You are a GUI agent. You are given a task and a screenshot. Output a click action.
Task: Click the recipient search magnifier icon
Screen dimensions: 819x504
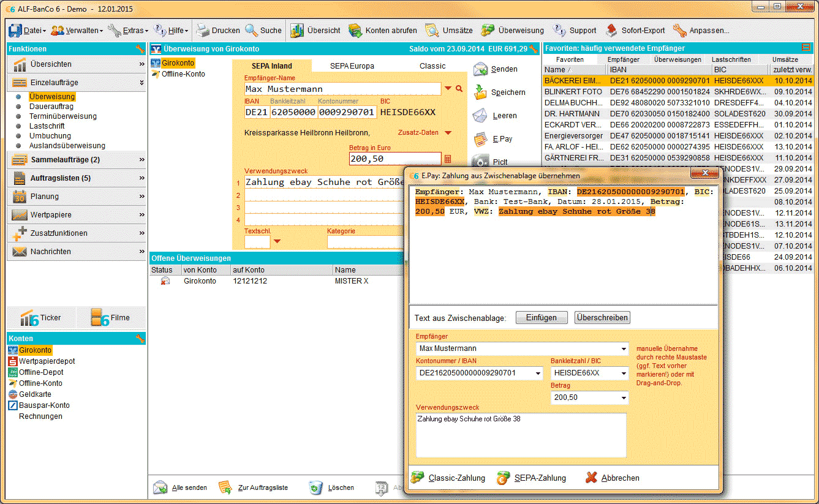[x=459, y=89]
